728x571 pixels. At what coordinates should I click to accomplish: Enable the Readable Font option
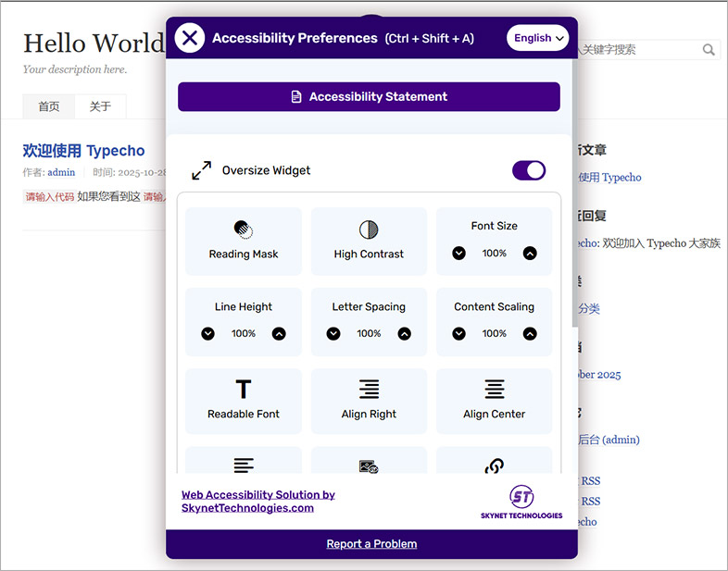point(244,402)
